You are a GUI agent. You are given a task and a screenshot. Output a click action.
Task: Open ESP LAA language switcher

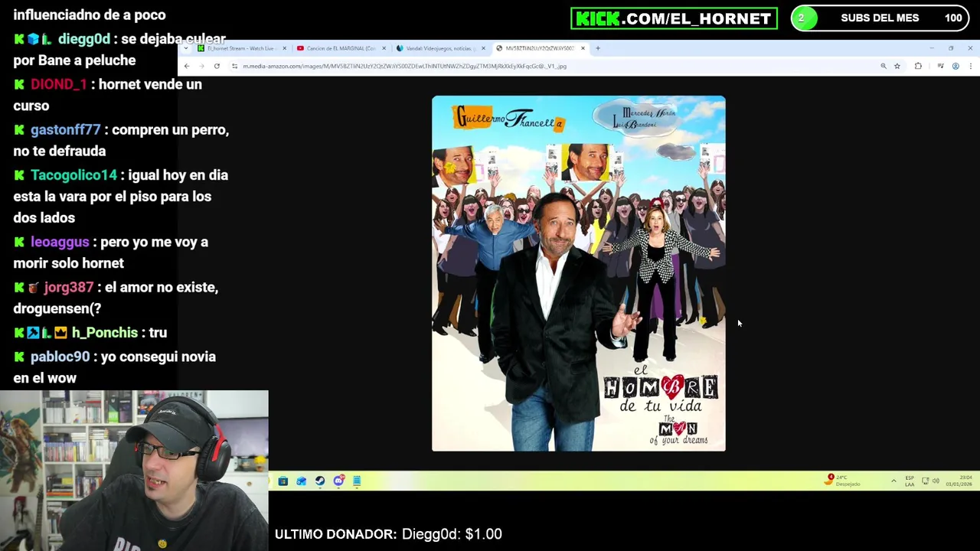tap(910, 481)
